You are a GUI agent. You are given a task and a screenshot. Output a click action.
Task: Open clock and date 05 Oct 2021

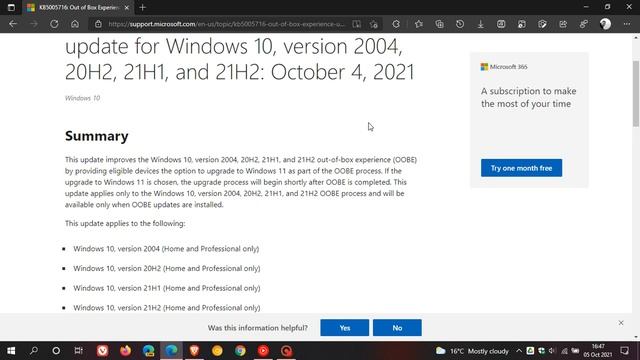click(x=598, y=351)
